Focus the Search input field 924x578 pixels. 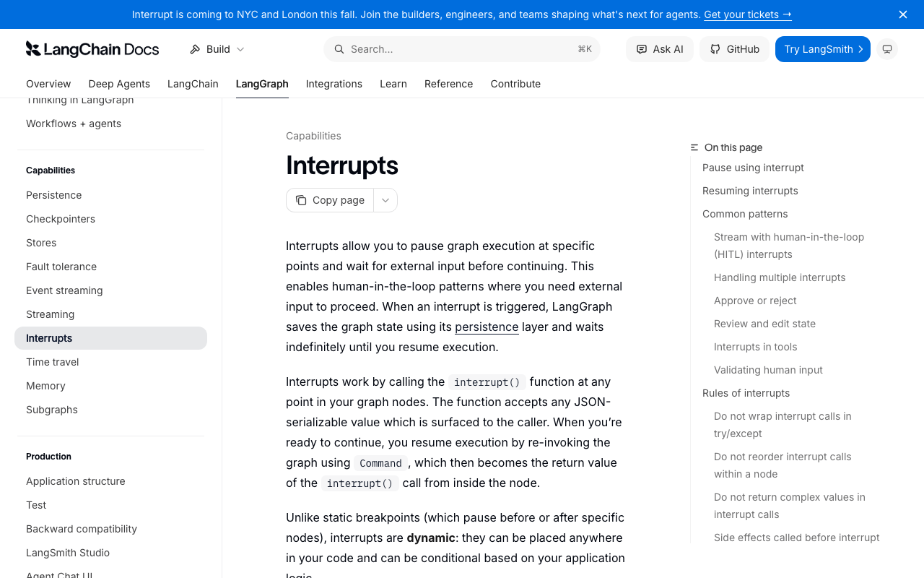[x=462, y=49]
